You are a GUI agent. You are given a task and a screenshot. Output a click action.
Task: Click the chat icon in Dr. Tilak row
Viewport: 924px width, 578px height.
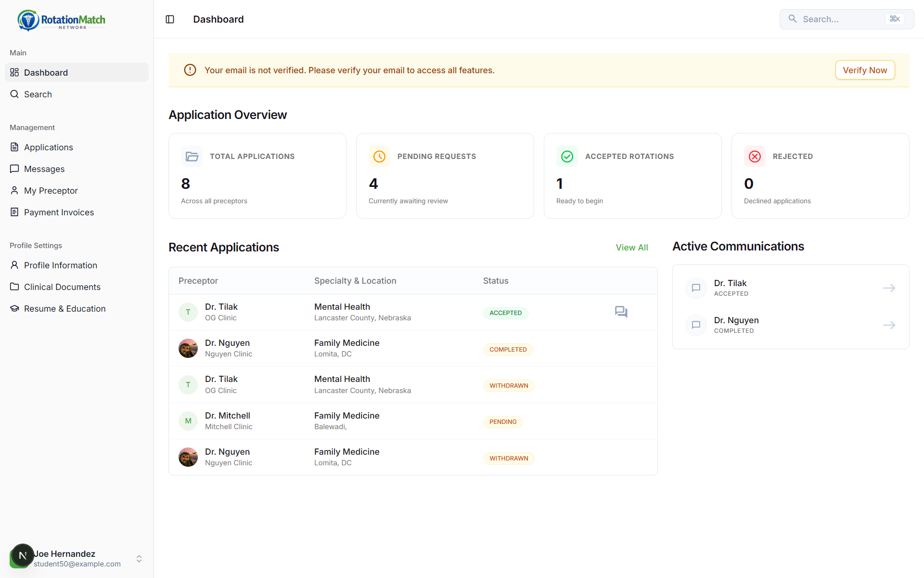click(x=621, y=312)
